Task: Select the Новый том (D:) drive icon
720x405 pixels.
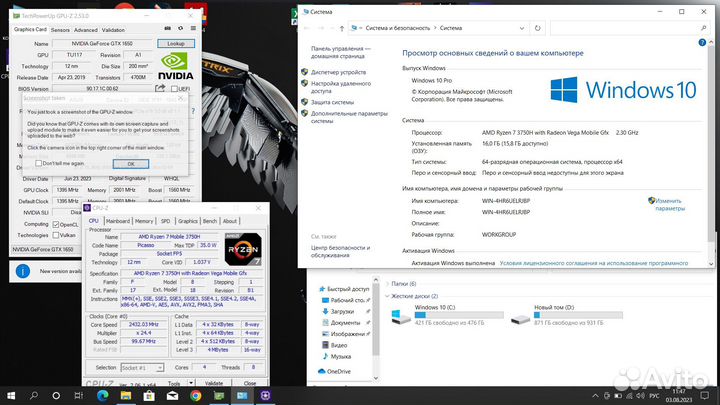Action: (520, 318)
